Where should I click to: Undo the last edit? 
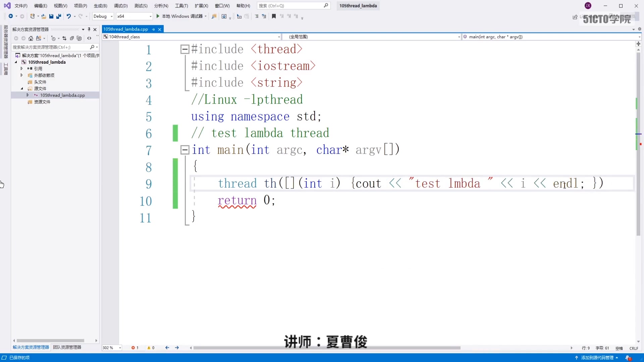[x=69, y=16]
